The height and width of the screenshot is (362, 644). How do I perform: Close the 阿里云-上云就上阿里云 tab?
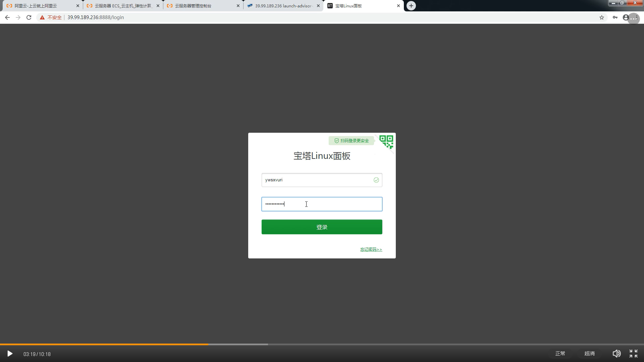click(78, 6)
